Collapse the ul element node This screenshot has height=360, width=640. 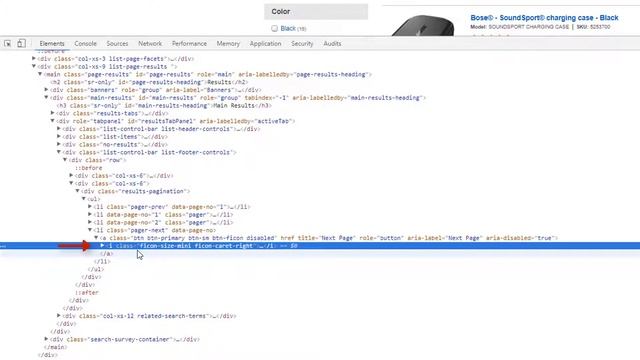pyautogui.click(x=84, y=198)
